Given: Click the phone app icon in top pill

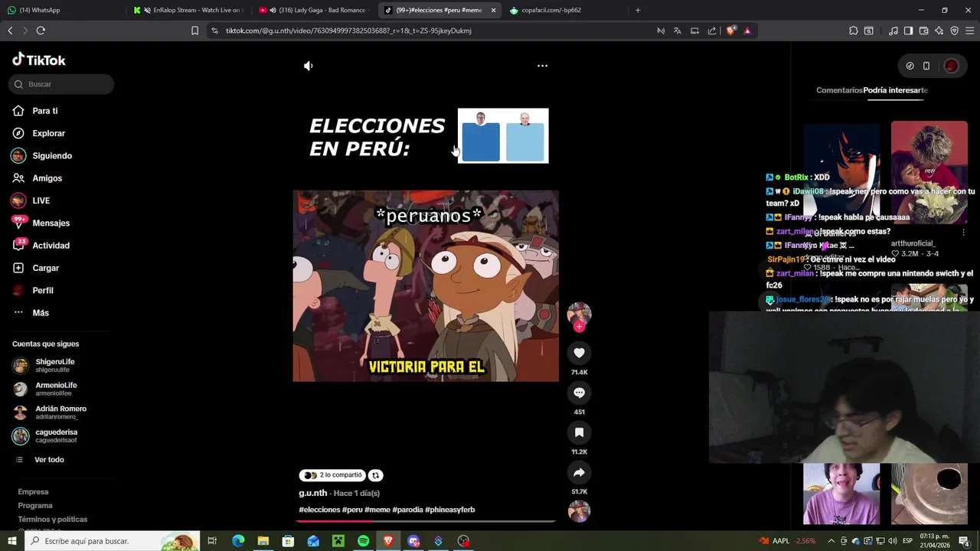Looking at the screenshot, I should (x=926, y=66).
